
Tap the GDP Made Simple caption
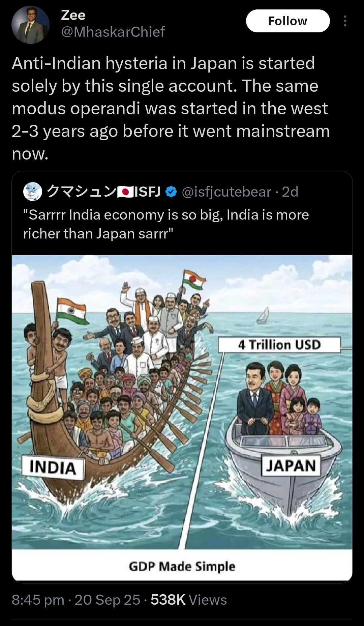(x=182, y=566)
